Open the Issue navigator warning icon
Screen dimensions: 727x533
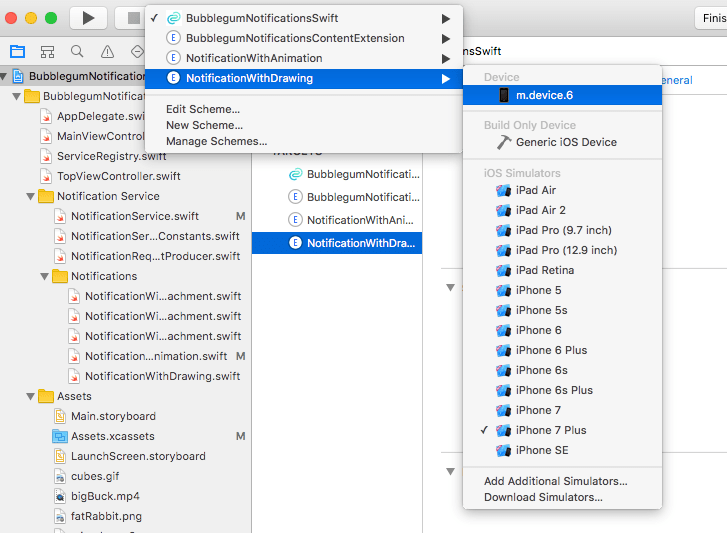tap(107, 52)
